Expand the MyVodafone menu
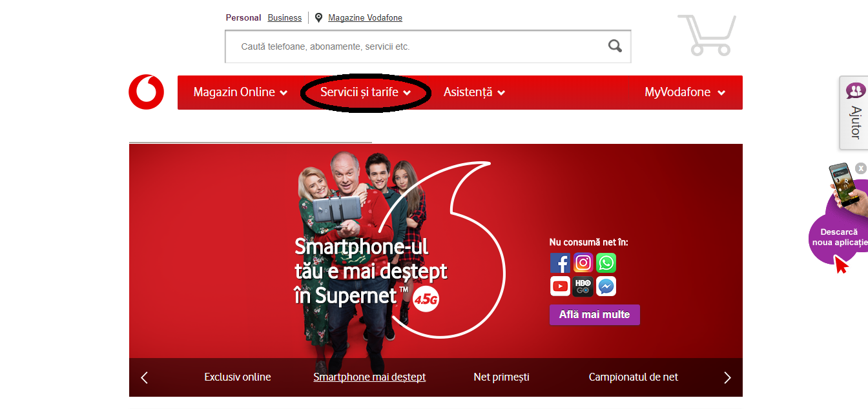The width and height of the screenshot is (868, 409). click(x=685, y=92)
